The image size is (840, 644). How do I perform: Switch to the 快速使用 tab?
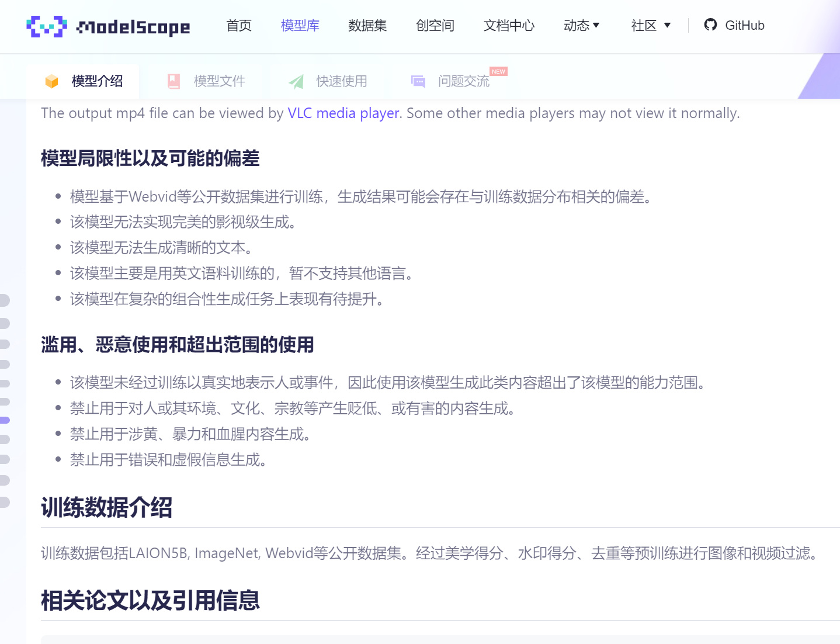click(342, 81)
